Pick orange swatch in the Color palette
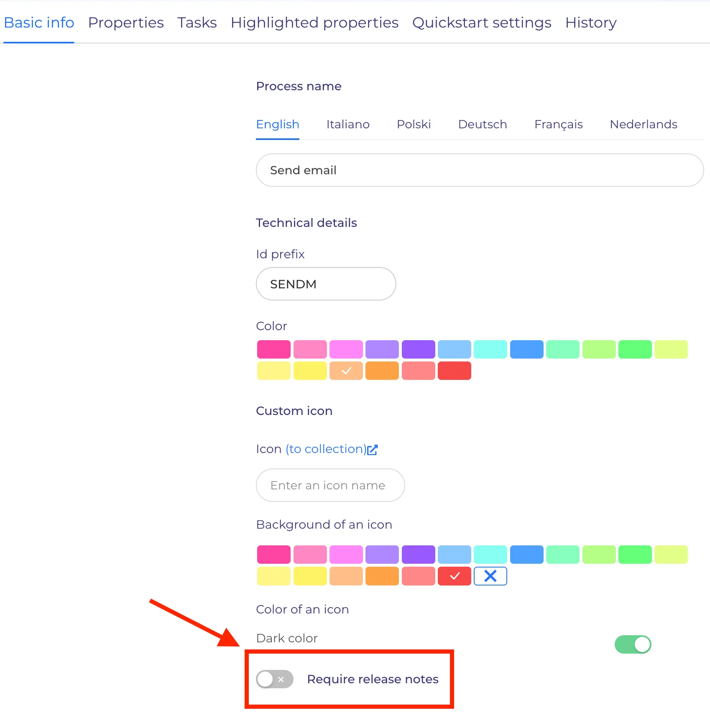 tap(382, 371)
